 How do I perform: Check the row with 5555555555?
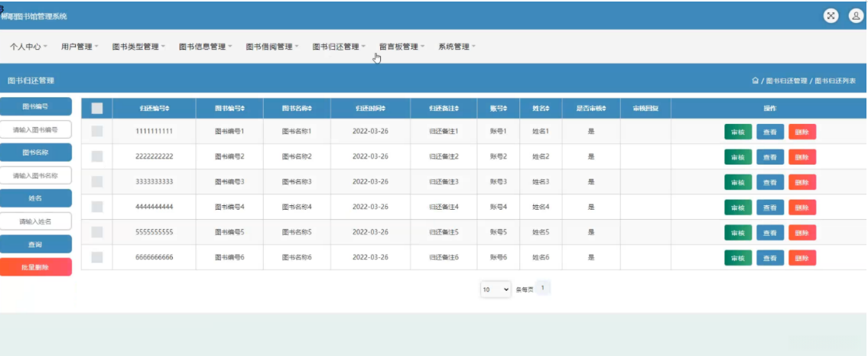point(97,232)
